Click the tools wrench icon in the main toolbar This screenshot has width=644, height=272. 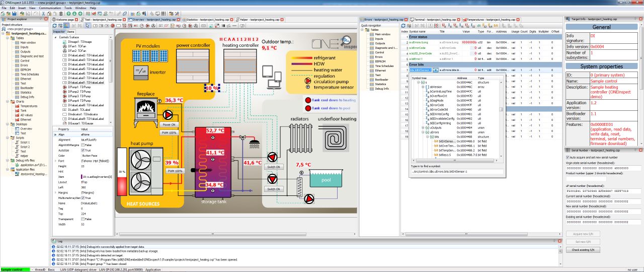[x=177, y=14]
